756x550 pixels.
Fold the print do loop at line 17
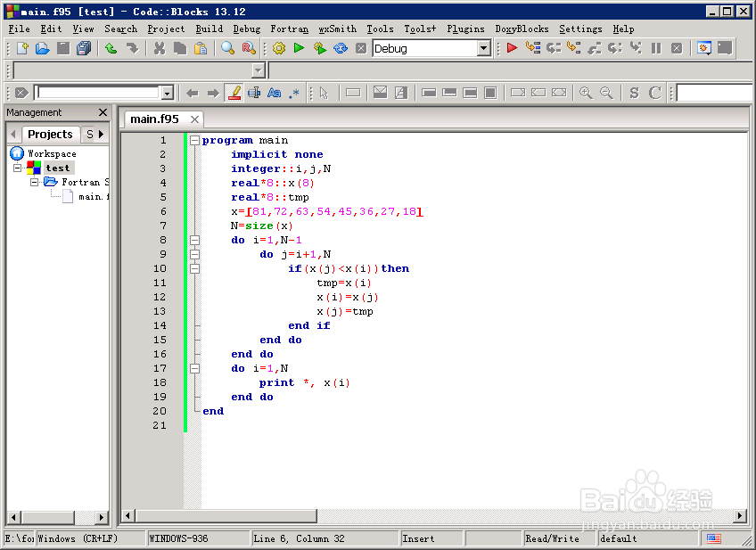(x=194, y=368)
